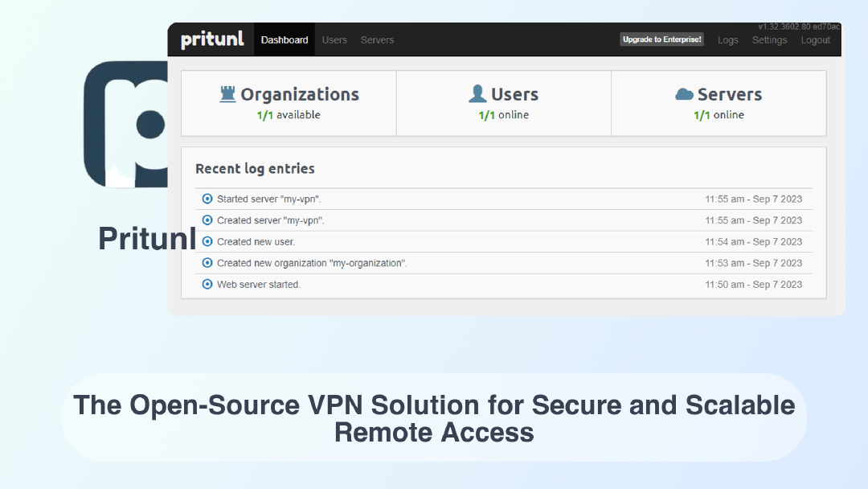
Task: Click bullet icon beside Web server started
Action: (x=207, y=284)
